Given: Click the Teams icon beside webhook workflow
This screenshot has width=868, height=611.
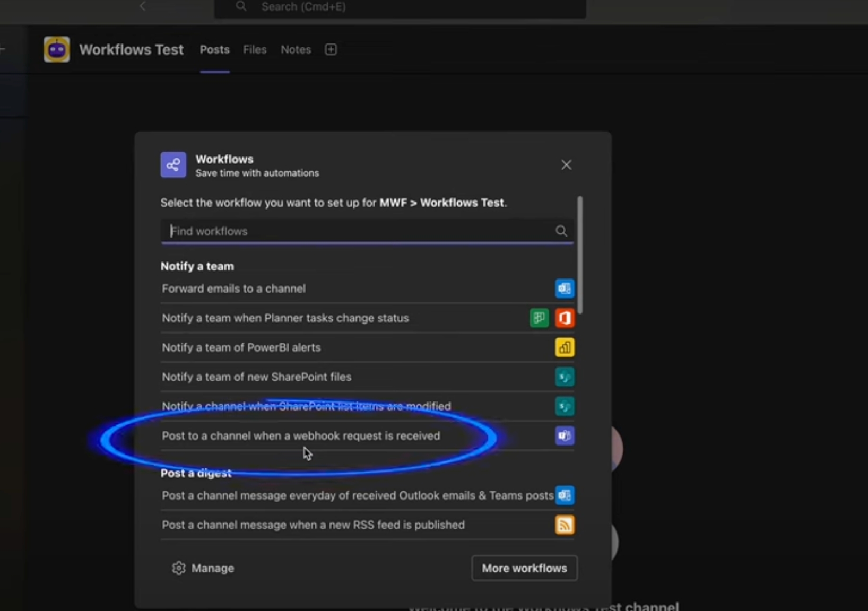Looking at the screenshot, I should coord(565,436).
